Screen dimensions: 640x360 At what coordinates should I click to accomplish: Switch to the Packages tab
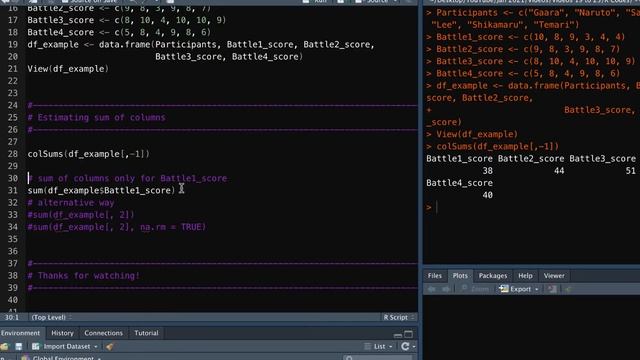(493, 276)
